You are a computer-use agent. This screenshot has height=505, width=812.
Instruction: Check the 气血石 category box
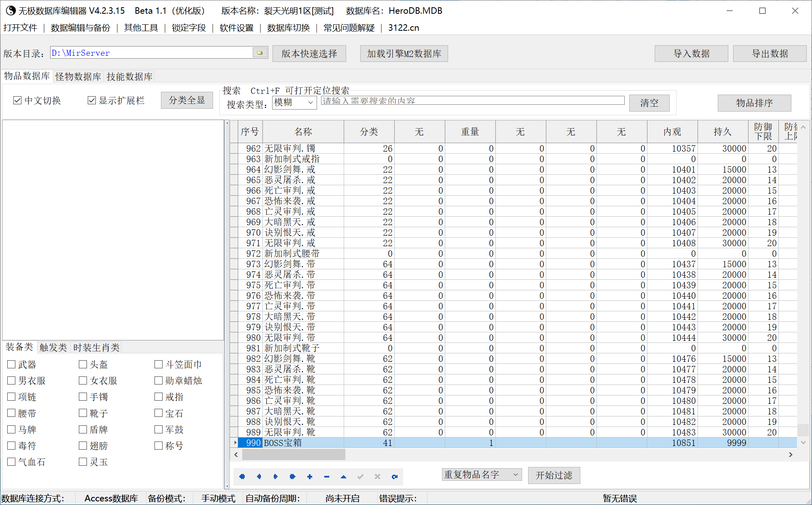pos(11,461)
